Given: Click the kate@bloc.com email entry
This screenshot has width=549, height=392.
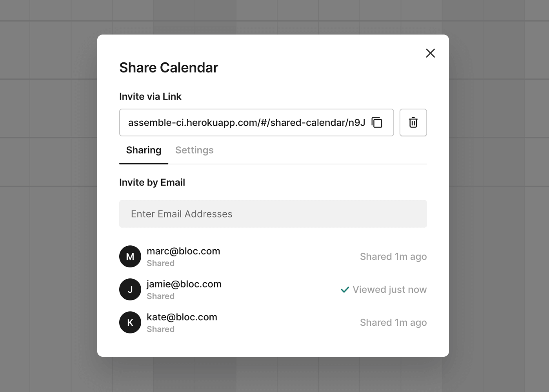Looking at the screenshot, I should [182, 317].
